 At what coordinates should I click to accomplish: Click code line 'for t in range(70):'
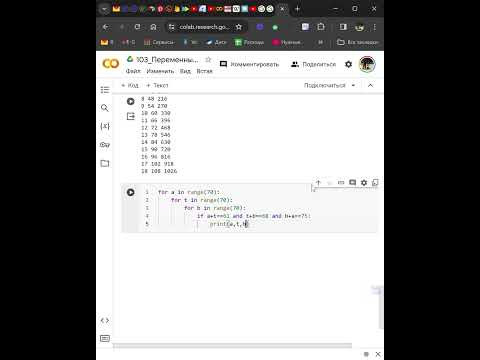coord(202,200)
